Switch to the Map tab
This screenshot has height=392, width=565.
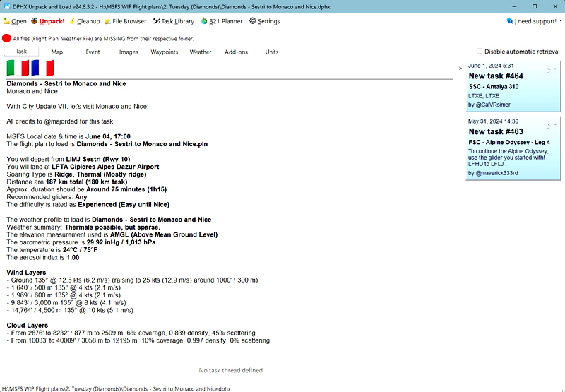pyautogui.click(x=56, y=52)
